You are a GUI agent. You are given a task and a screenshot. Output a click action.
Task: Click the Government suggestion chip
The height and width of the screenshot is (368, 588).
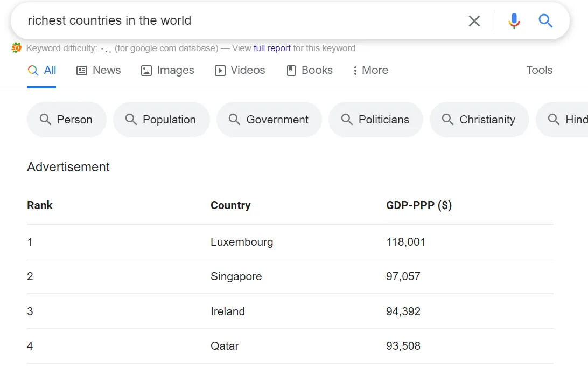point(269,120)
